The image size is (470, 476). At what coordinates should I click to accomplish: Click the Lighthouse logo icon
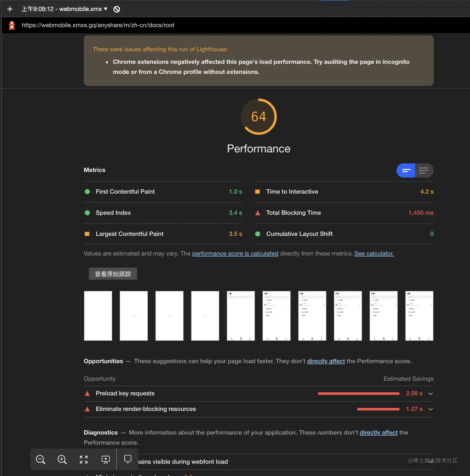12,25
